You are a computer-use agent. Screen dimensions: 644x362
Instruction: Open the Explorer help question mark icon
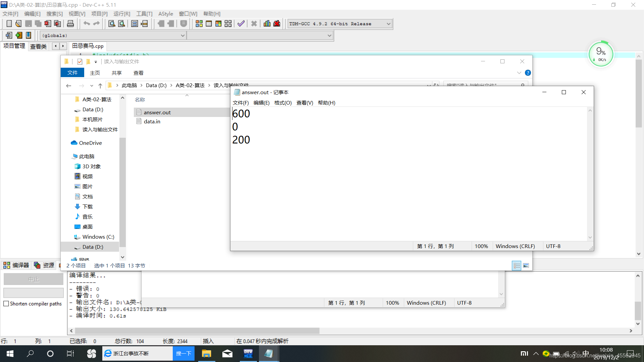[x=528, y=73]
